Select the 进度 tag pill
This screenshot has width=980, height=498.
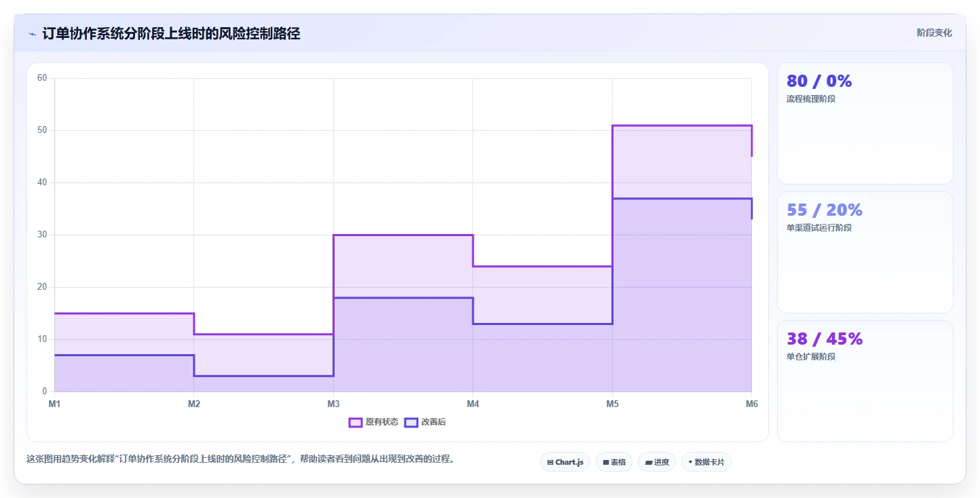click(657, 462)
